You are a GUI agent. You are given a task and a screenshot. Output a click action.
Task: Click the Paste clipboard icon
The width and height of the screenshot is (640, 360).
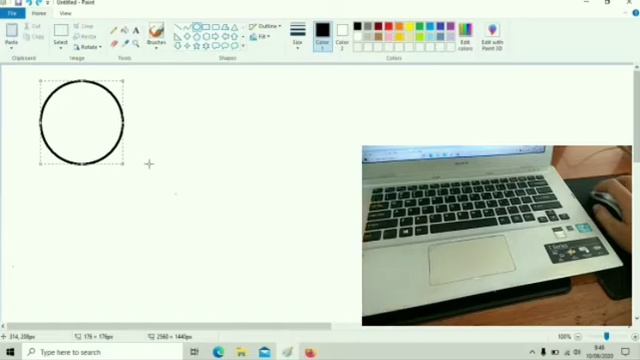(x=11, y=30)
